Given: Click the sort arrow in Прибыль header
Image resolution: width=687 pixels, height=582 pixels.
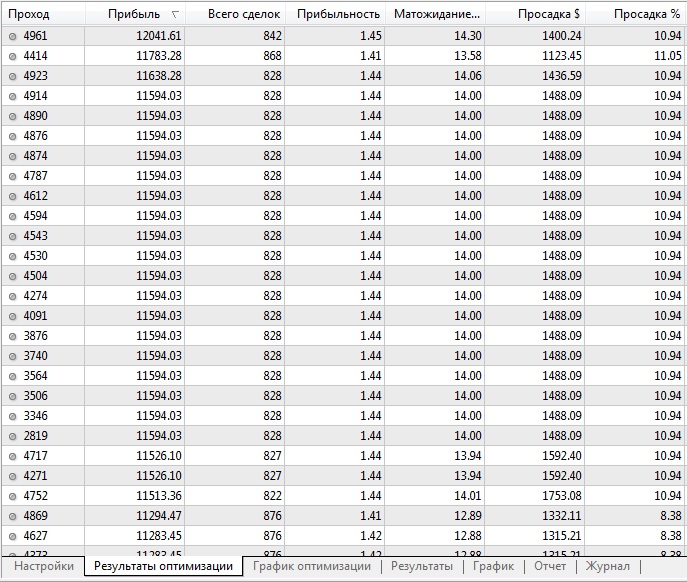Looking at the screenshot, I should coord(175,14).
